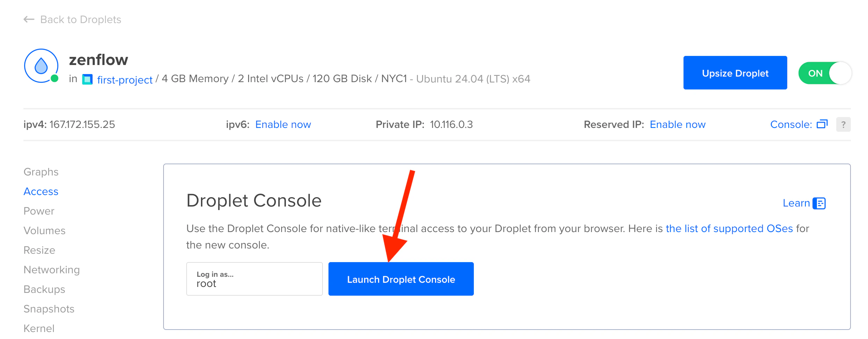
Task: Open the first-project link
Action: [125, 80]
